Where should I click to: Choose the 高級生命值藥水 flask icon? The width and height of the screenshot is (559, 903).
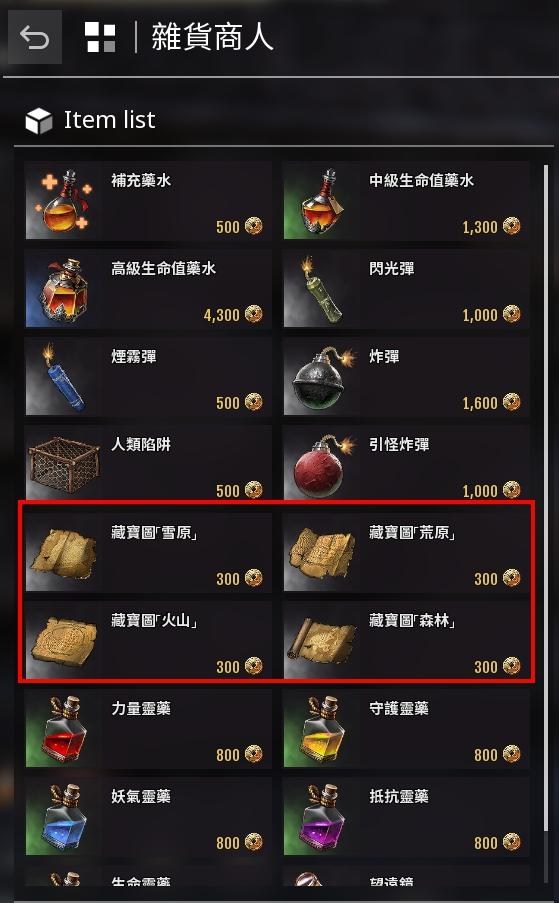63,289
